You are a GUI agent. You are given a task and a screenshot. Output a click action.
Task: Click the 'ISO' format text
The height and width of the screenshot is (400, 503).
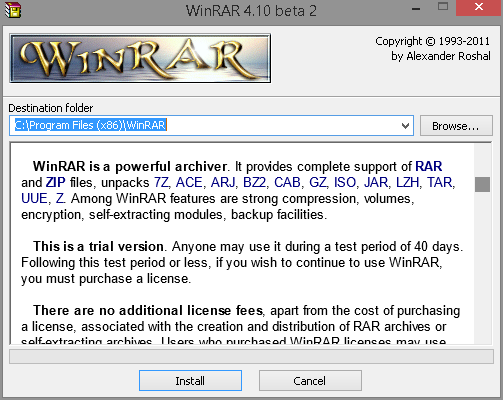345,182
